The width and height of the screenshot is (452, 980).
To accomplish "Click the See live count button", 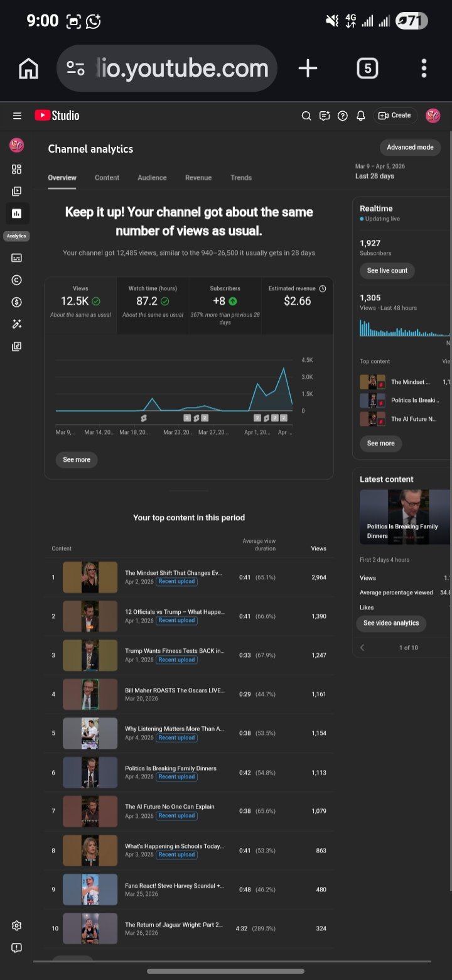I will tap(387, 271).
